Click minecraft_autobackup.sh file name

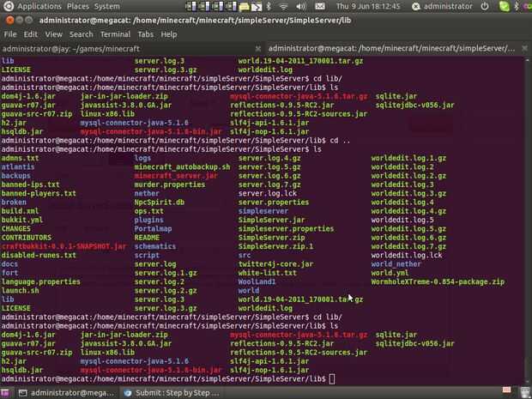182,167
